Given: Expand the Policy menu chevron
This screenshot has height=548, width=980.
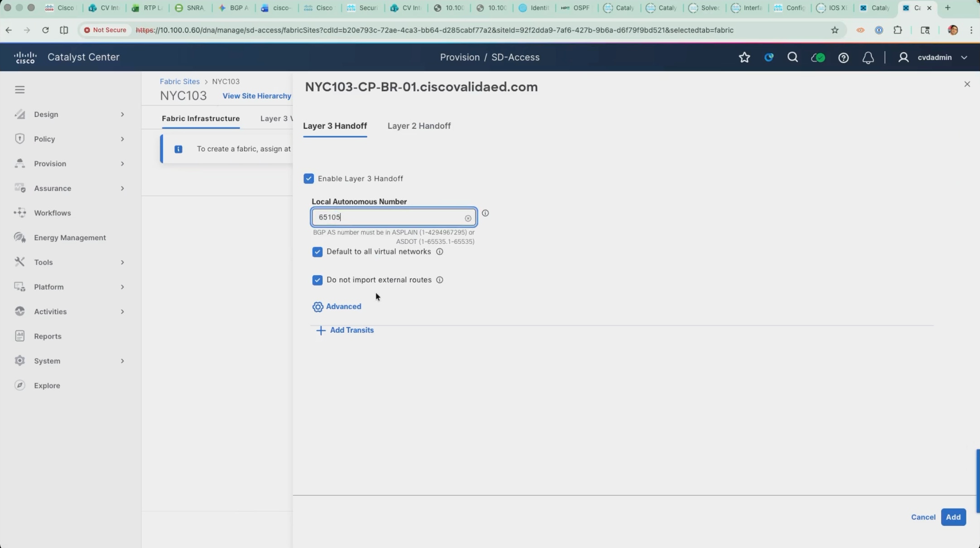Looking at the screenshot, I should [x=122, y=139].
